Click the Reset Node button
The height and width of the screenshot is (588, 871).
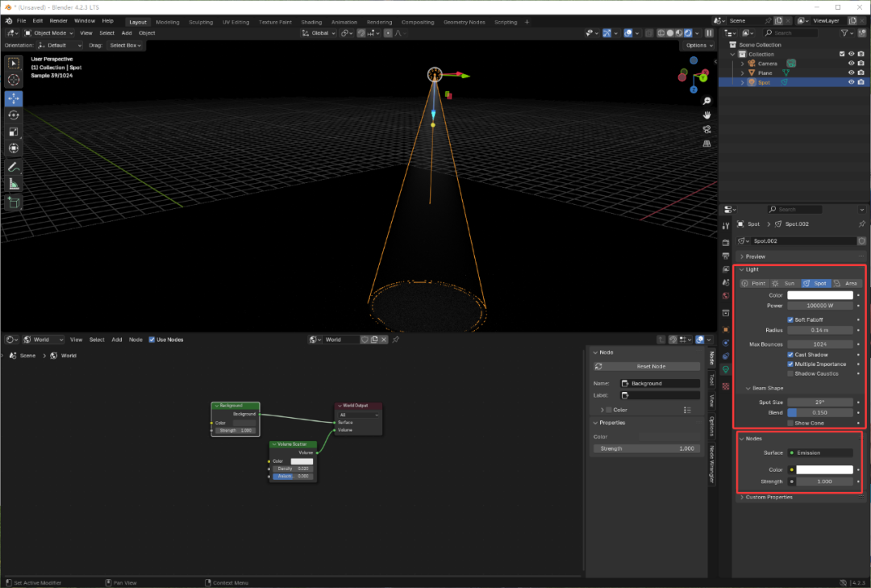[x=647, y=366]
